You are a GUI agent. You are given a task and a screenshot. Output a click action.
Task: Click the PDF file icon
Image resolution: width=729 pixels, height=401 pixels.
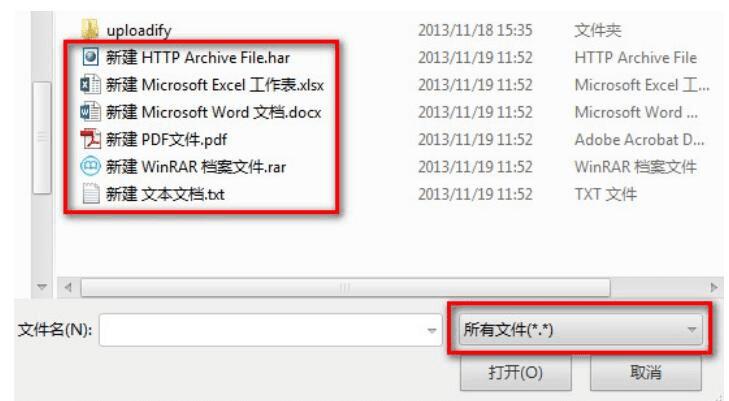pos(90,139)
